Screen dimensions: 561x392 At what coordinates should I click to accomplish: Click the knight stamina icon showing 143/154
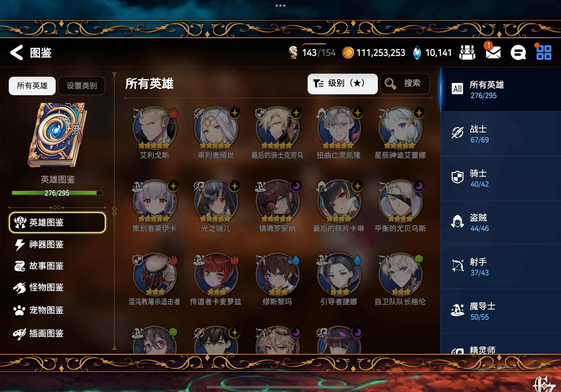pos(293,52)
